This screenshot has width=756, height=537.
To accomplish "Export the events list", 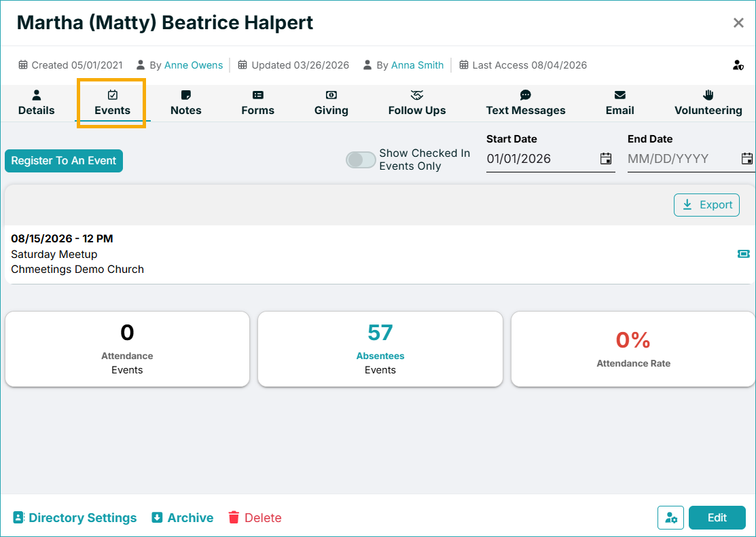I will coord(706,205).
